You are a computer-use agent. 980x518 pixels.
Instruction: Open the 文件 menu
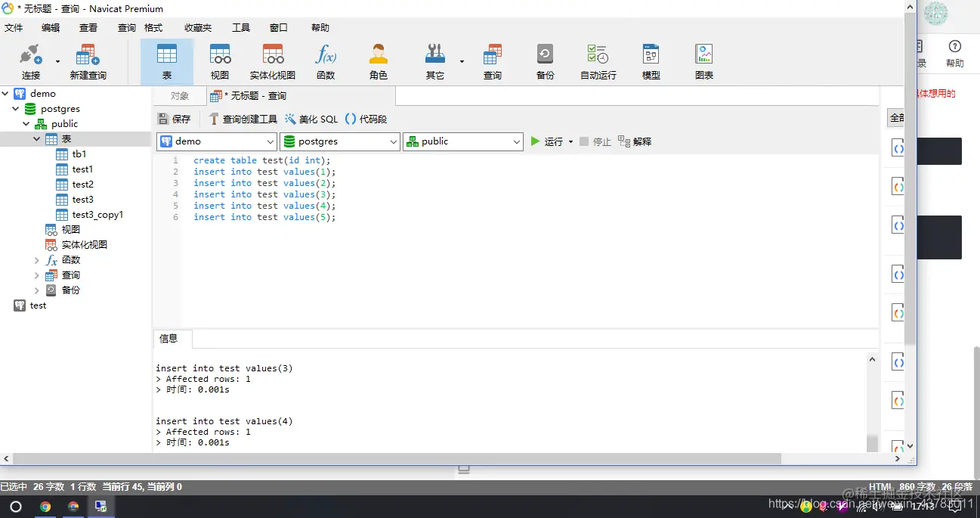point(14,28)
